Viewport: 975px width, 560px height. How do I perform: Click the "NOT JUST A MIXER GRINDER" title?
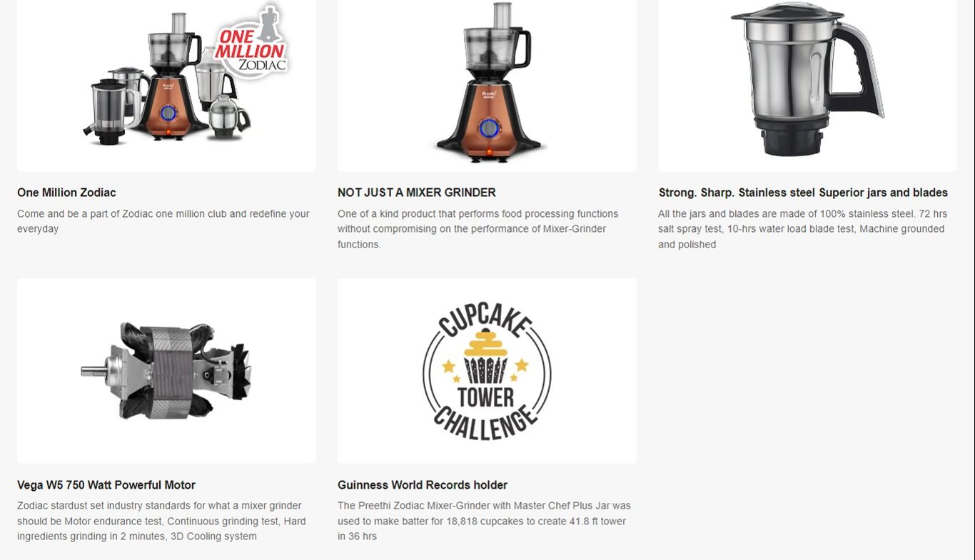(417, 193)
